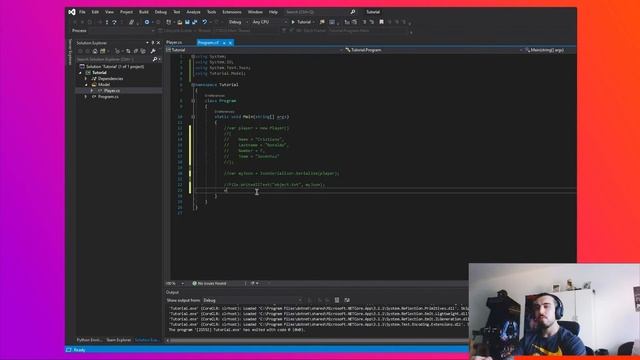Viewport: 640px width, 360px height.
Task: Open the Tutorial project navigation dropdown
Action: [x=253, y=50]
